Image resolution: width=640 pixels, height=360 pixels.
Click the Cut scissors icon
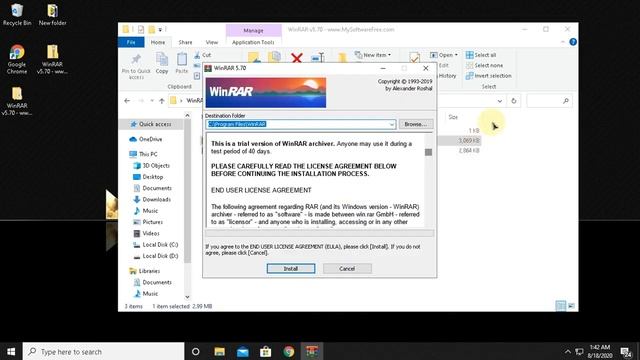(198, 55)
